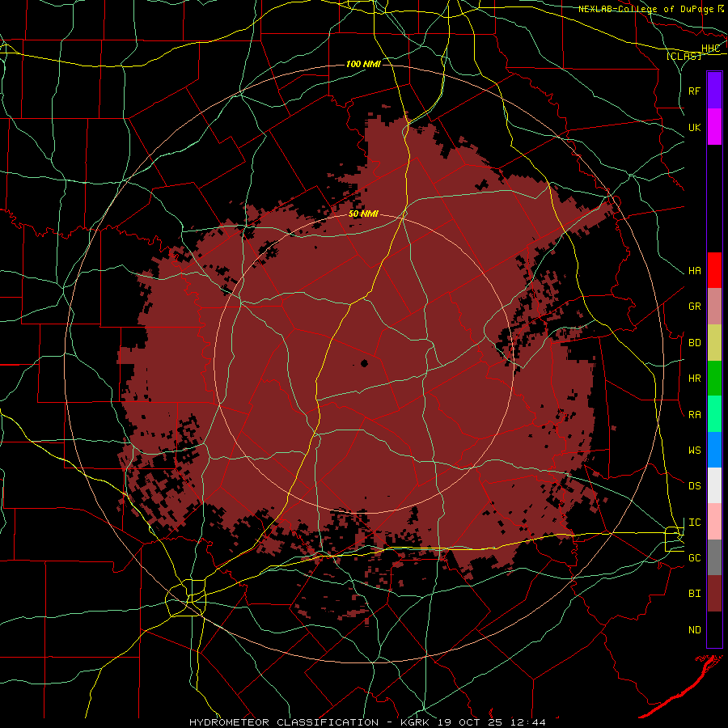Viewport: 728px width, 728px height.
Task: Click the IC legend label
Action: point(695,523)
